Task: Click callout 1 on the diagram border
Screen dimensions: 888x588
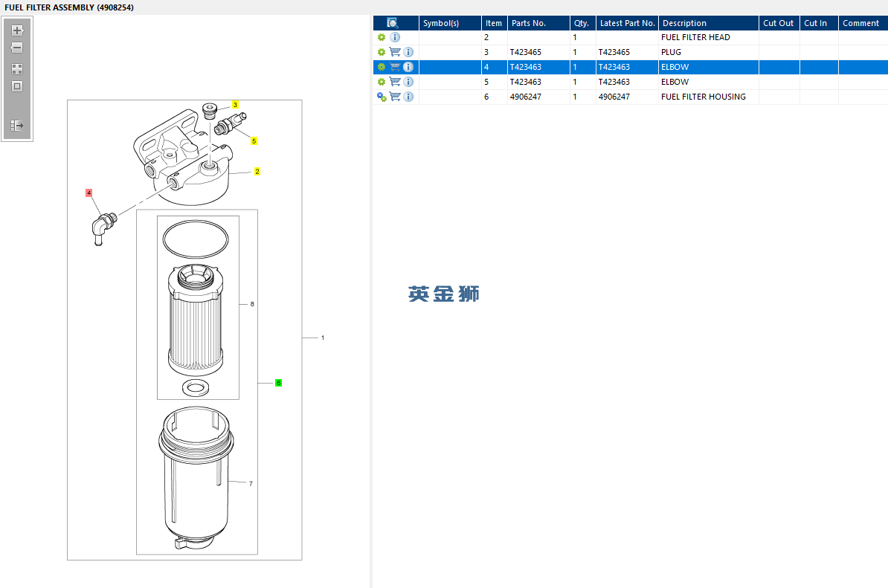Action: click(323, 338)
